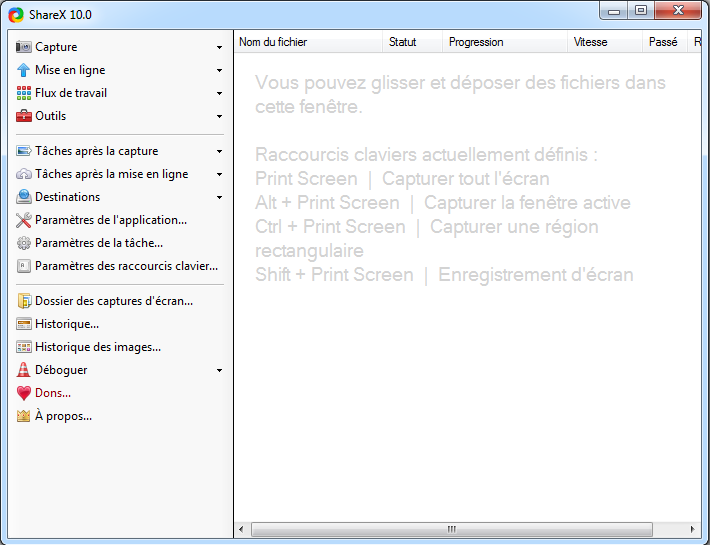Click the ShareX logo in title bar
710x545 pixels.
pyautogui.click(x=16, y=15)
